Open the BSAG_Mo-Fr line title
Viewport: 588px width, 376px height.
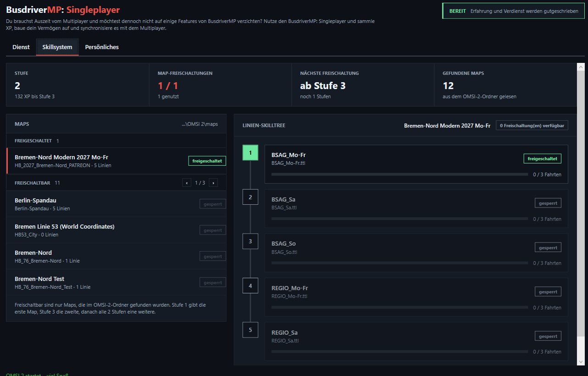289,155
